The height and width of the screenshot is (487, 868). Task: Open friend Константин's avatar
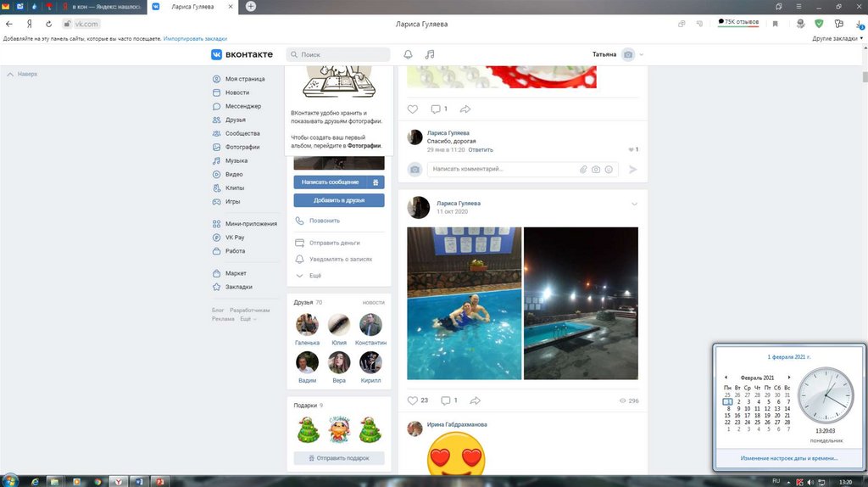click(x=370, y=325)
